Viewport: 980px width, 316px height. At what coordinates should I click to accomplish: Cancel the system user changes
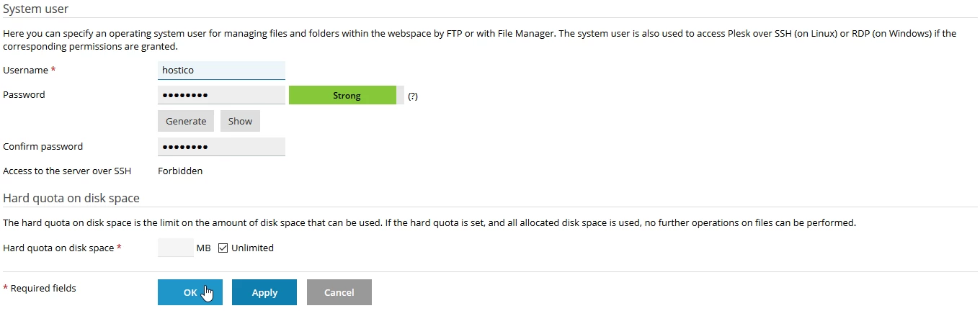339,292
